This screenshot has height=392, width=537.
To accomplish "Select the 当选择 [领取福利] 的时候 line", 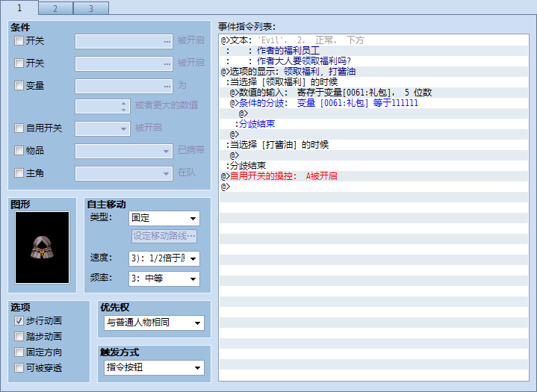I will (x=374, y=82).
